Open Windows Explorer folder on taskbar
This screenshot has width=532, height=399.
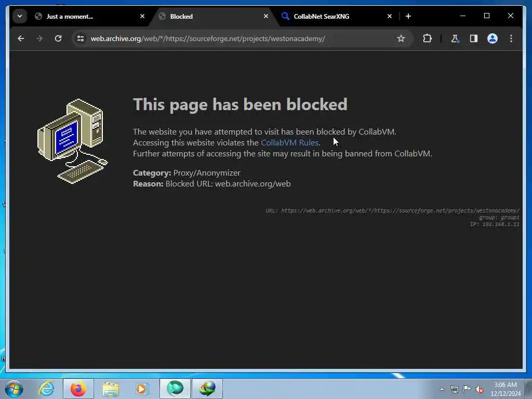point(111,389)
